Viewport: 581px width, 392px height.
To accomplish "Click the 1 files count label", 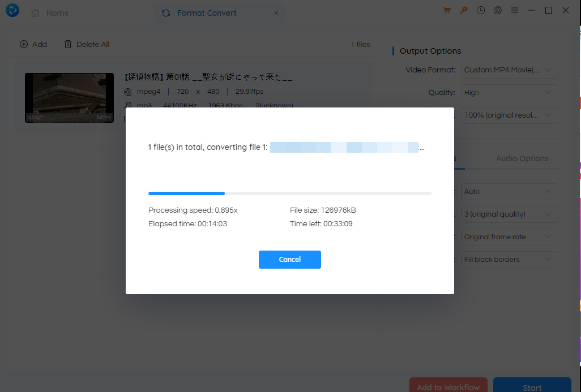I will pyautogui.click(x=361, y=45).
